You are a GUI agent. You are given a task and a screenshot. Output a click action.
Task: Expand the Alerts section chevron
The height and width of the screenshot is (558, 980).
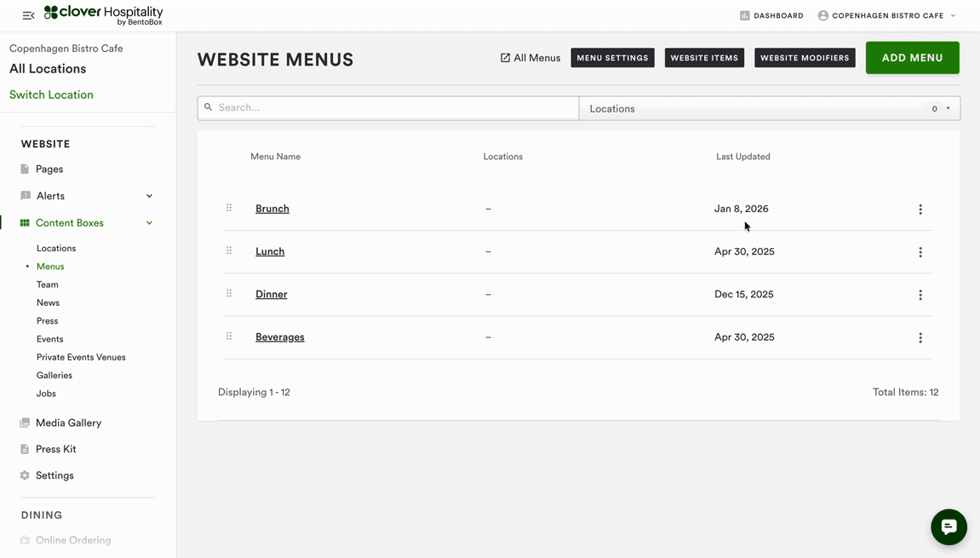pos(149,196)
